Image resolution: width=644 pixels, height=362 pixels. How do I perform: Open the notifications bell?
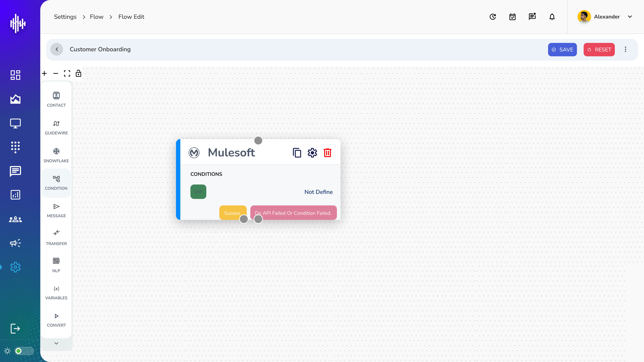[552, 17]
